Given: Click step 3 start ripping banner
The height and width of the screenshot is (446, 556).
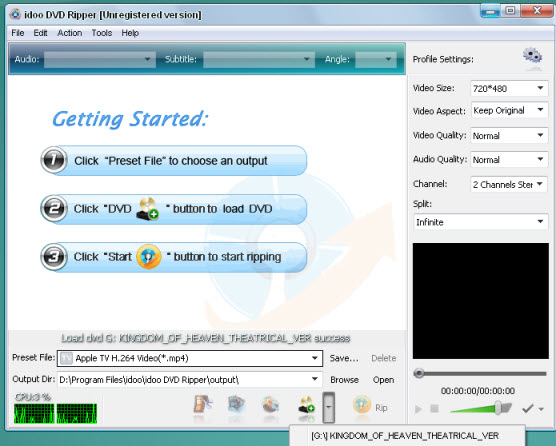Looking at the screenshot, I should coord(173,257).
